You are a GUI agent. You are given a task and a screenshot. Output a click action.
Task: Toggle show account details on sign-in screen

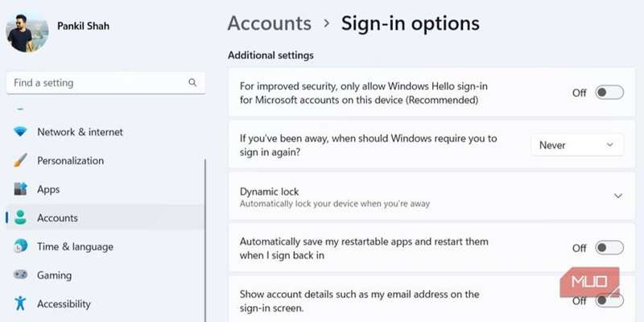coord(609,301)
